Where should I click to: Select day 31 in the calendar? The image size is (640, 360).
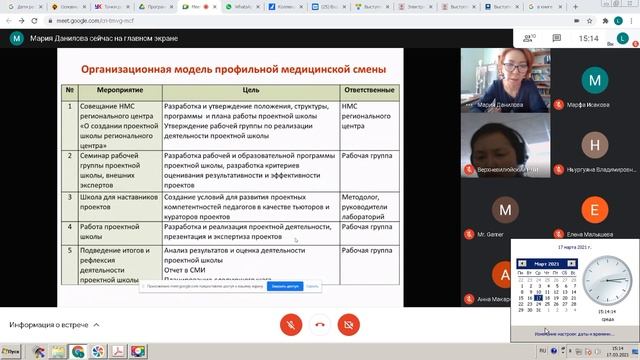[538, 310]
